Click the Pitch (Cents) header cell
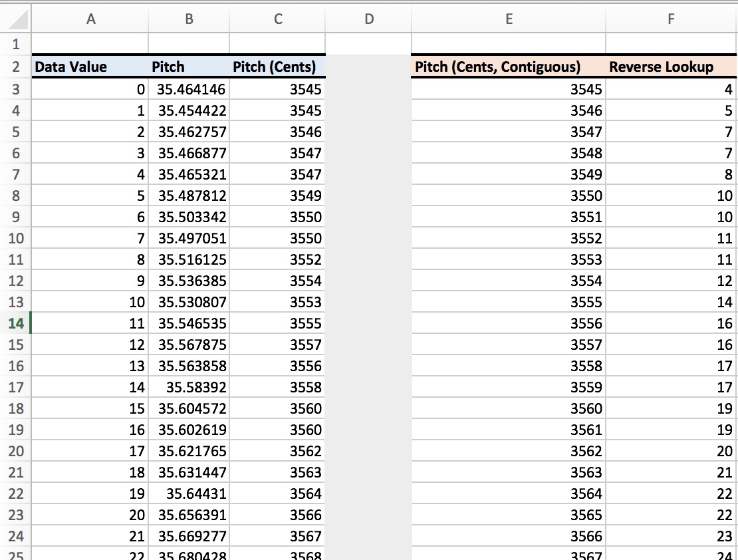The image size is (738, 560). click(277, 67)
